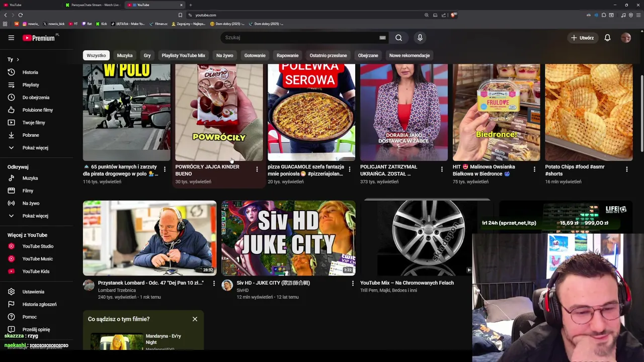
Task: Open options menu for Malinowa Owsianka short
Action: [534, 169]
